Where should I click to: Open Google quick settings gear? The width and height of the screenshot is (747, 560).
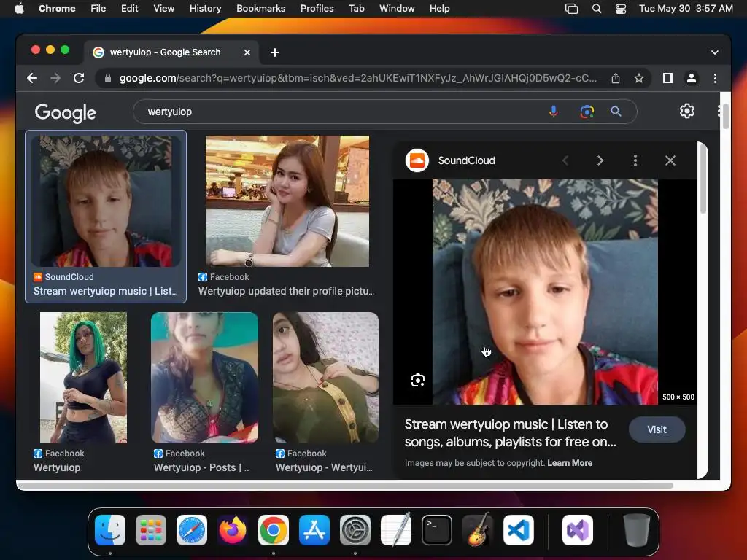686,111
